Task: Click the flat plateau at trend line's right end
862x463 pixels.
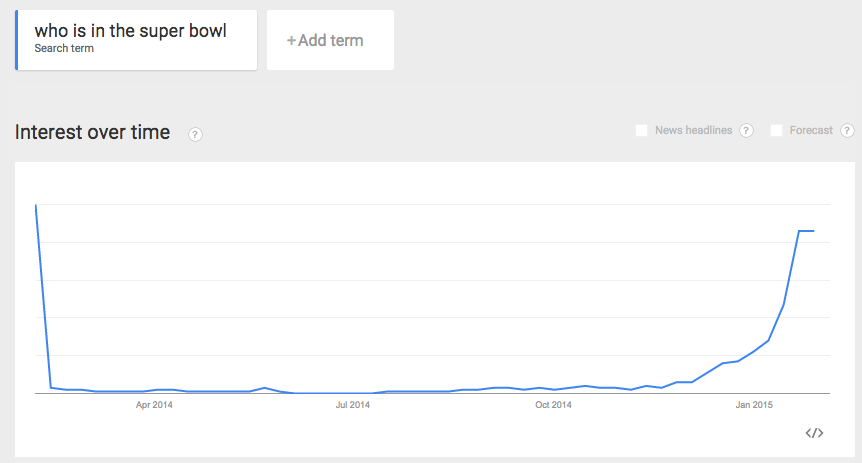Action: tap(806, 231)
